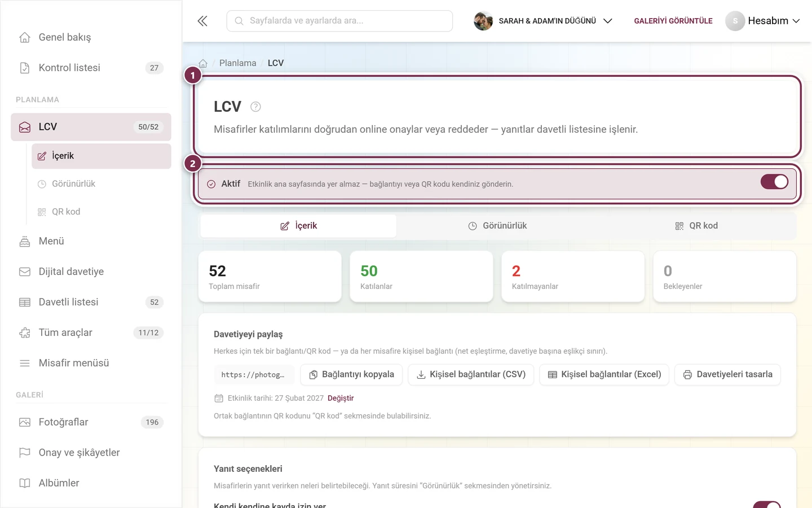Click the Fotoğraflar image icon

(x=25, y=422)
